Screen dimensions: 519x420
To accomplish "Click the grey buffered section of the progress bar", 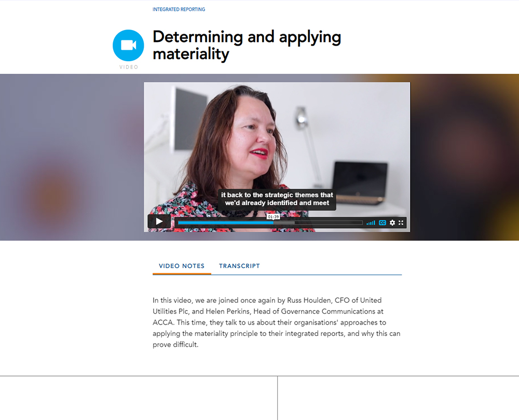I will [284, 223].
